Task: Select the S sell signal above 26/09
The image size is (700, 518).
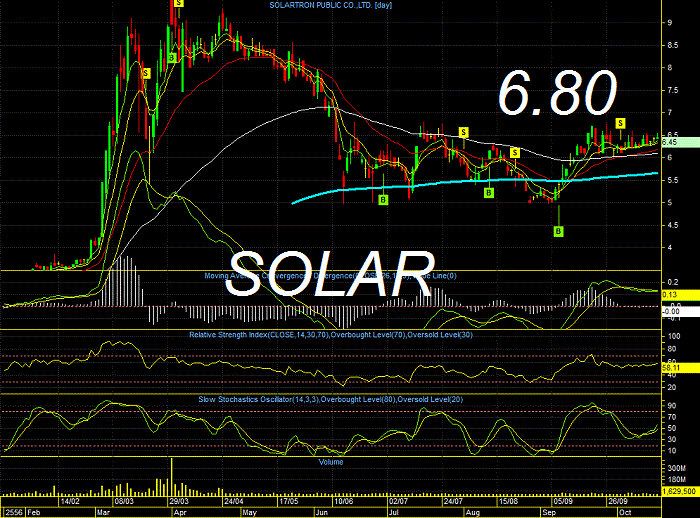Action: 620,123
